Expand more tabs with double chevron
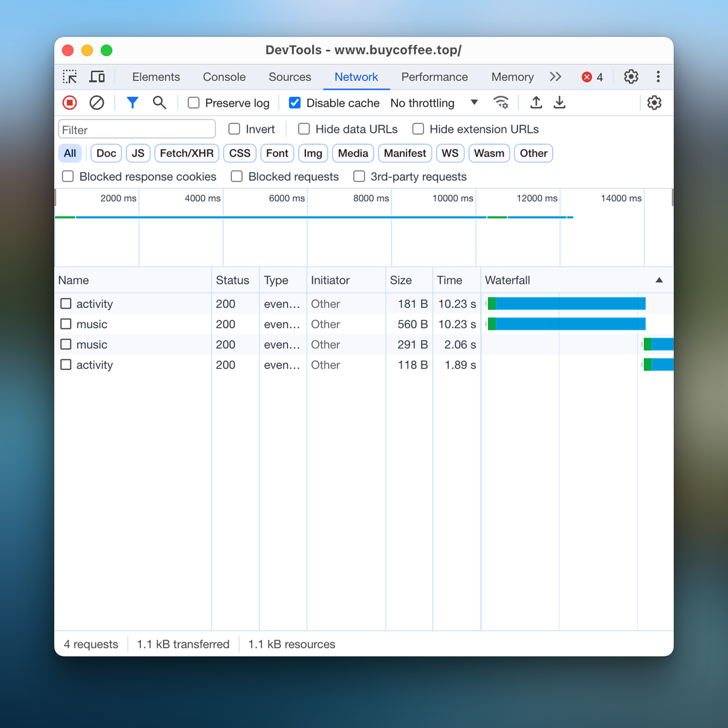This screenshot has height=728, width=728. [555, 77]
